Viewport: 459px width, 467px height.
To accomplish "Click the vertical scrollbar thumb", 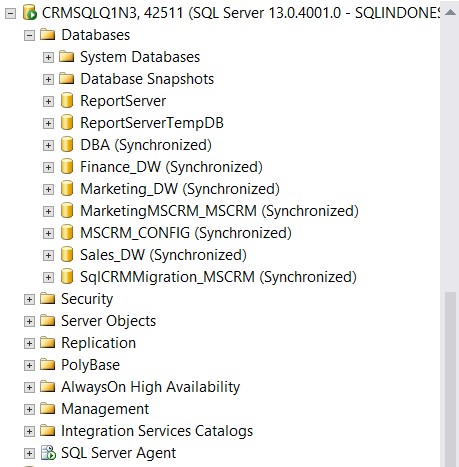I will 450,379.
